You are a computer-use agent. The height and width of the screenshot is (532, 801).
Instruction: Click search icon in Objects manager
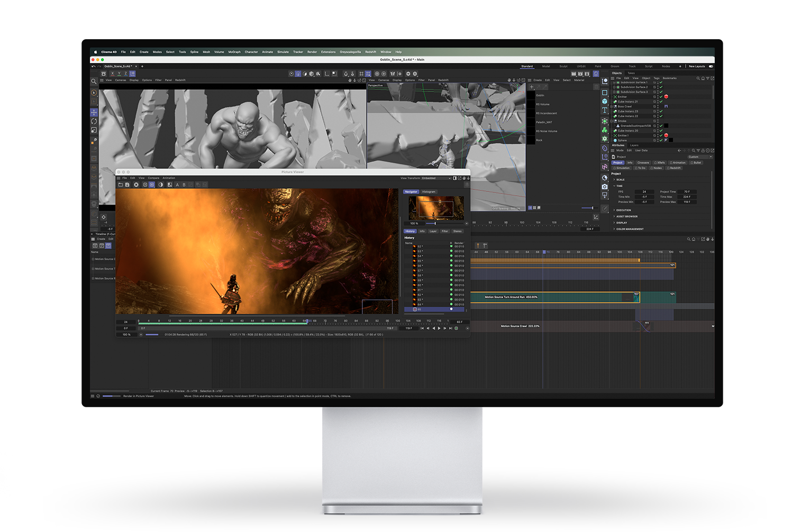[698, 78]
